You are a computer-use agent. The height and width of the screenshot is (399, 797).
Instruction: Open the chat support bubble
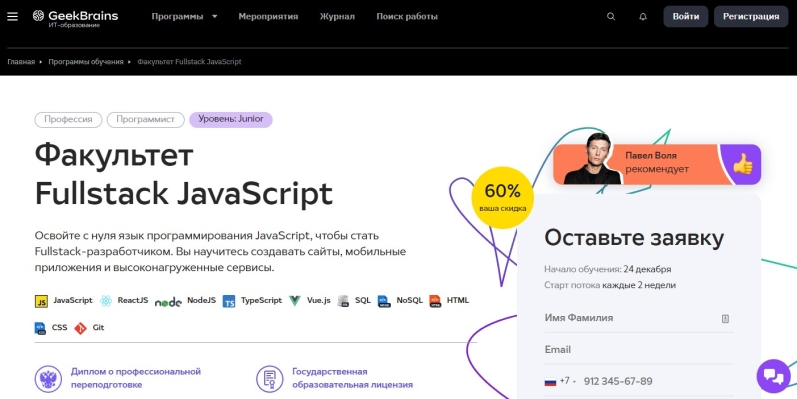(774, 377)
